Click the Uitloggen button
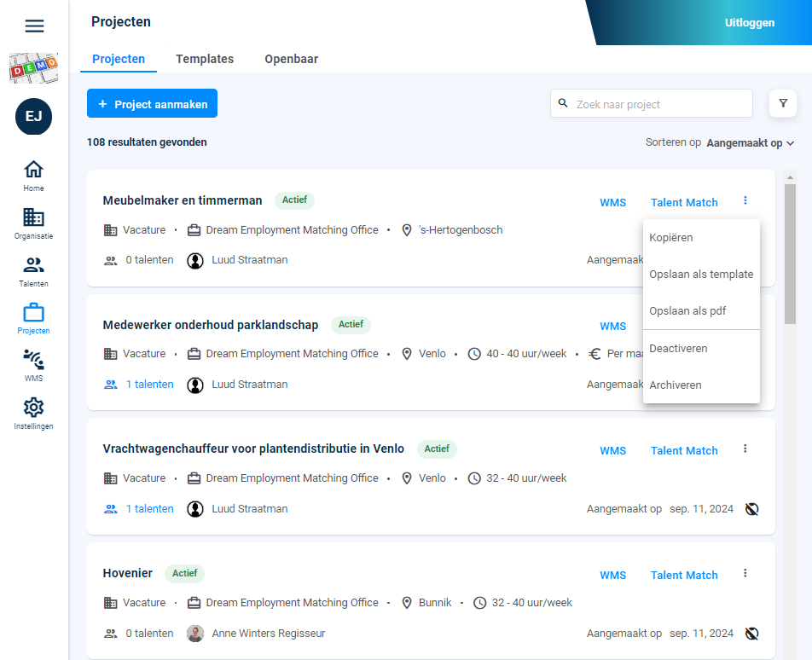The width and height of the screenshot is (812, 660). click(x=750, y=23)
